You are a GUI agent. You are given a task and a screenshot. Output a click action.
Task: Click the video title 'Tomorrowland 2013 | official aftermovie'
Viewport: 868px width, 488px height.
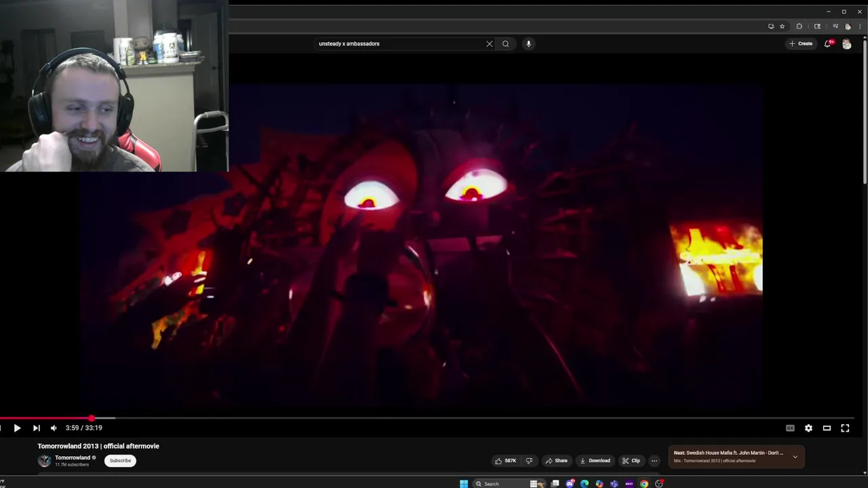click(98, 446)
